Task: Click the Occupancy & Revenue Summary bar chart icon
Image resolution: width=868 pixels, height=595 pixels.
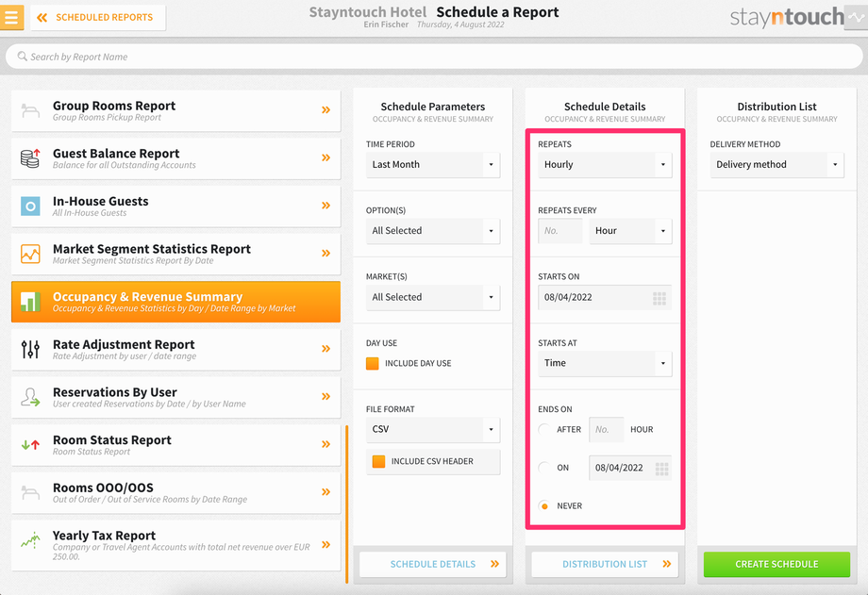Action: click(30, 302)
